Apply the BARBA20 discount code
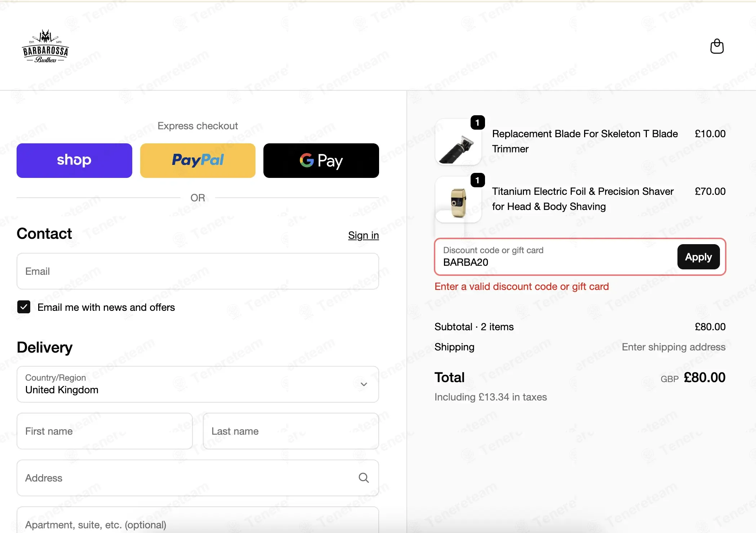This screenshot has width=756, height=533. [698, 257]
